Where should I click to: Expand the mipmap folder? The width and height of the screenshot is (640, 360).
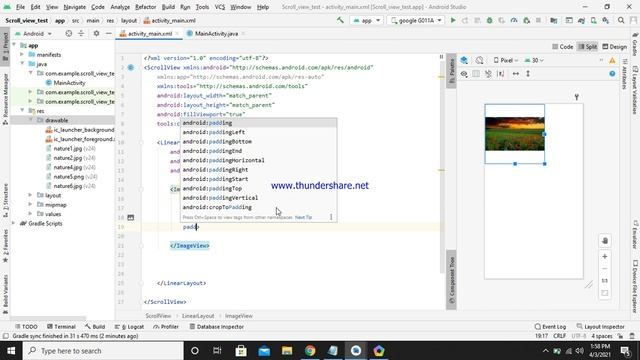[30, 204]
